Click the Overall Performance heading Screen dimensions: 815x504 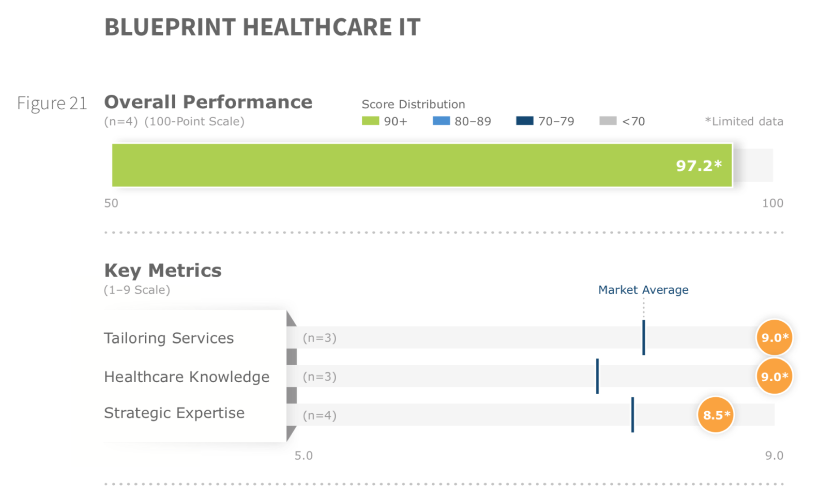tap(208, 102)
